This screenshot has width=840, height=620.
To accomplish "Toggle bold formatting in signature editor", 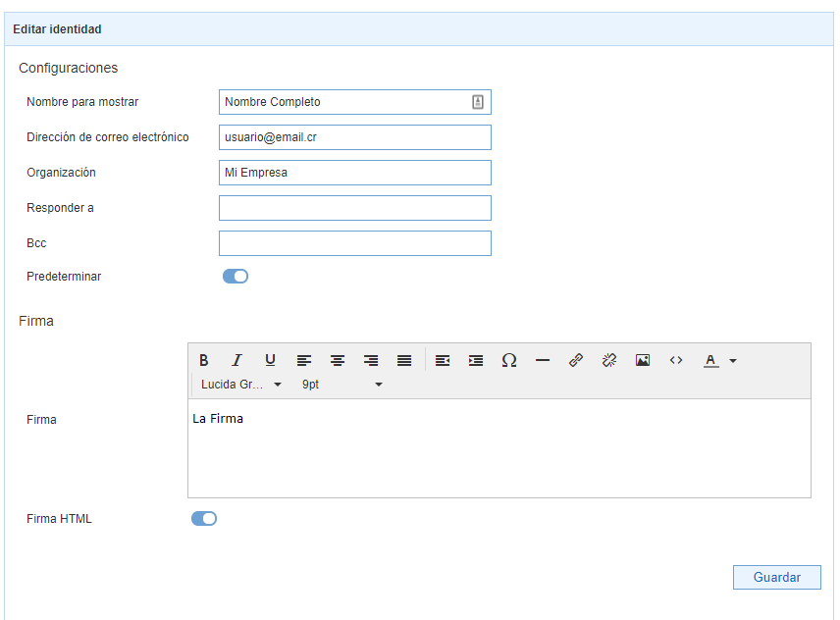I will 204,360.
